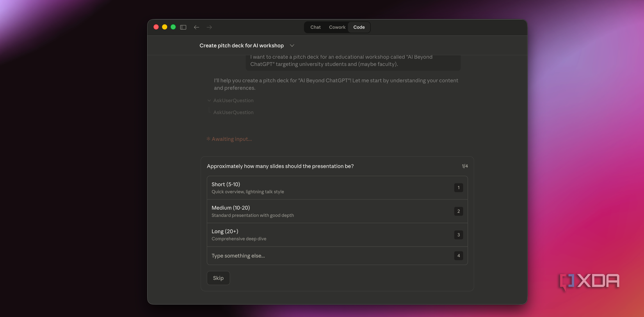This screenshot has height=317, width=644.
Task: Choose the Short (5-10) option
Action: (x=337, y=188)
